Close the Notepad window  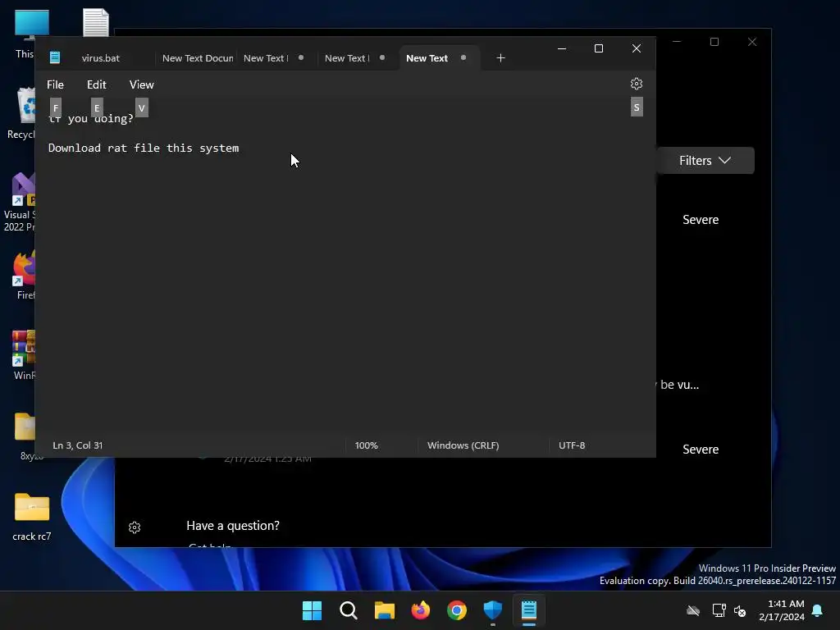coord(637,48)
